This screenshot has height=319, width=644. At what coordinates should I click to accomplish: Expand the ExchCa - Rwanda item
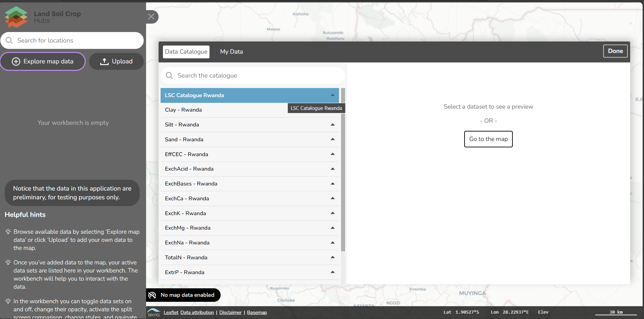[333, 198]
